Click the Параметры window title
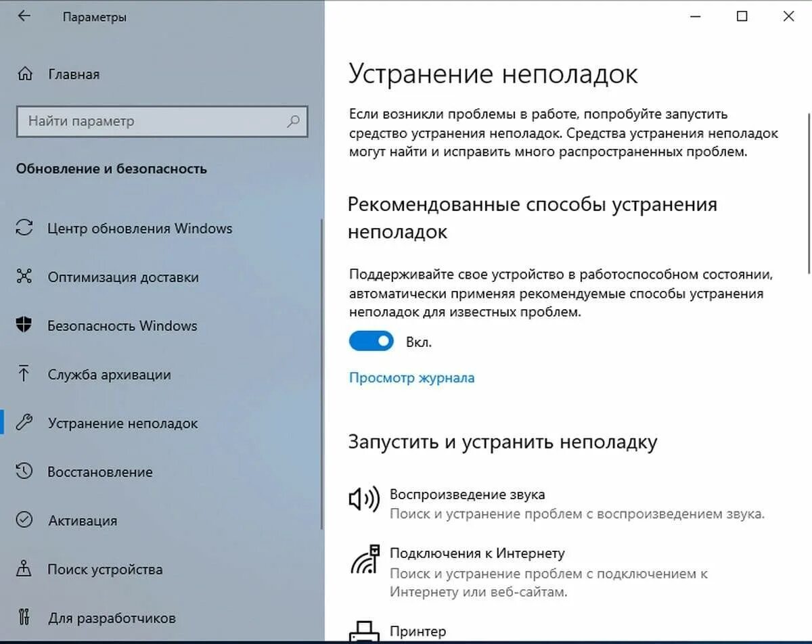This screenshot has width=812, height=644. [x=95, y=18]
